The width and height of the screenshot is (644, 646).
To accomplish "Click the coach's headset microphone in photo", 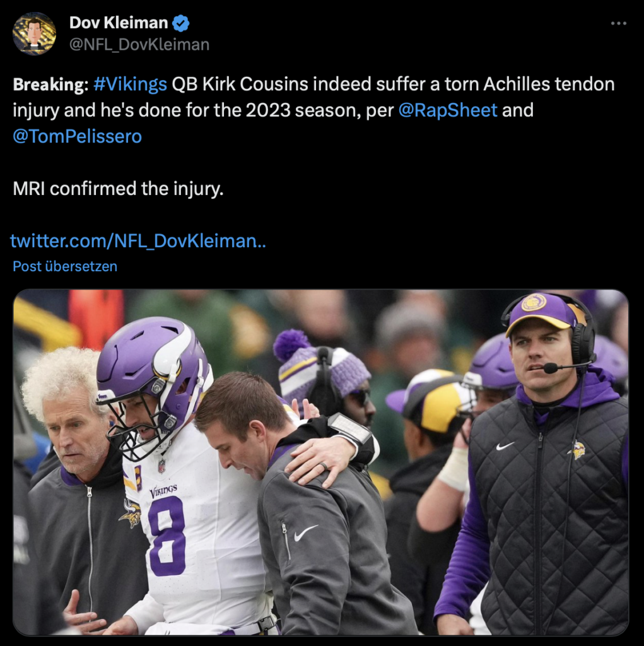I will [x=551, y=368].
